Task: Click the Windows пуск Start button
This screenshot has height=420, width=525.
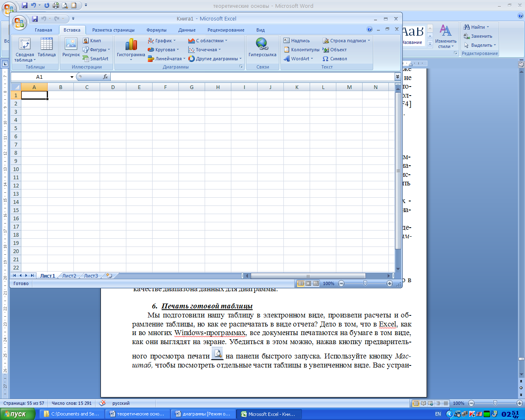Action: [x=18, y=414]
